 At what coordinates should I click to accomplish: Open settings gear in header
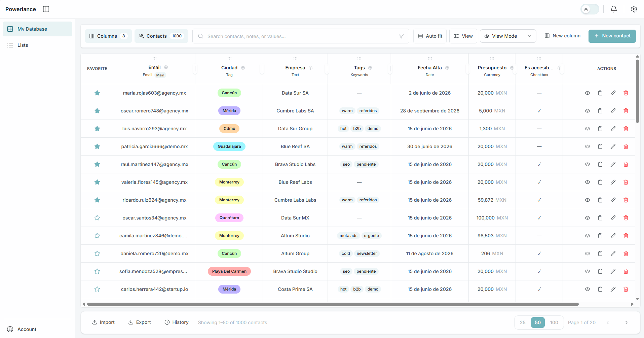634,9
